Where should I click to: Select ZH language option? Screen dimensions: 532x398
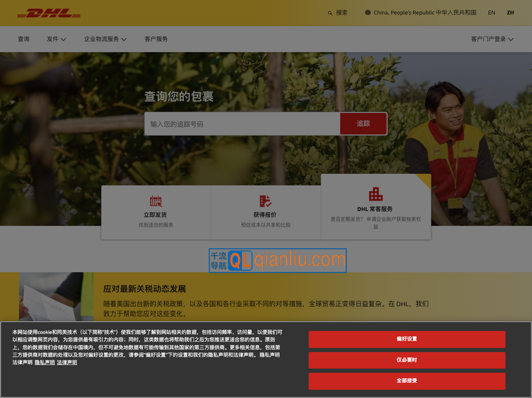[x=511, y=12]
